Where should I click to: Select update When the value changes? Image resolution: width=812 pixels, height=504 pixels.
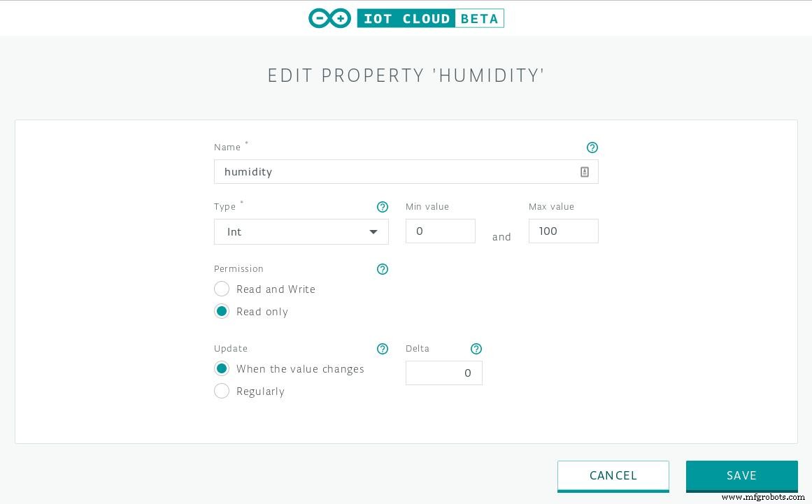[x=222, y=368]
